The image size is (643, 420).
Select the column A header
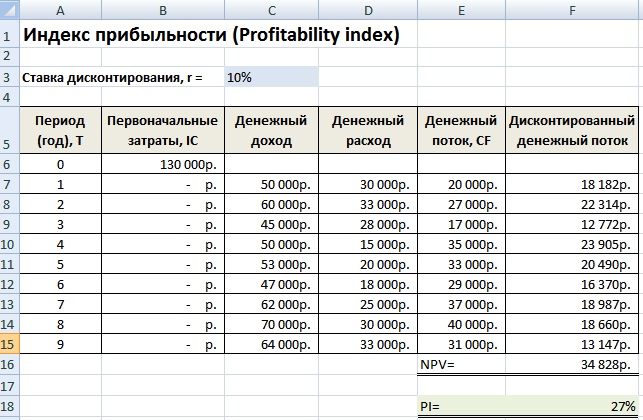[x=60, y=10]
